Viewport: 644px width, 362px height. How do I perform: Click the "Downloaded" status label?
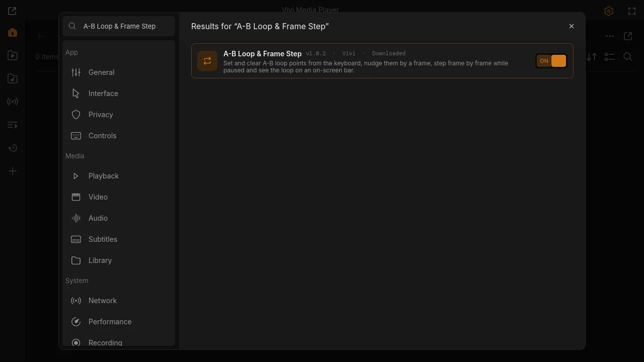coord(389,53)
